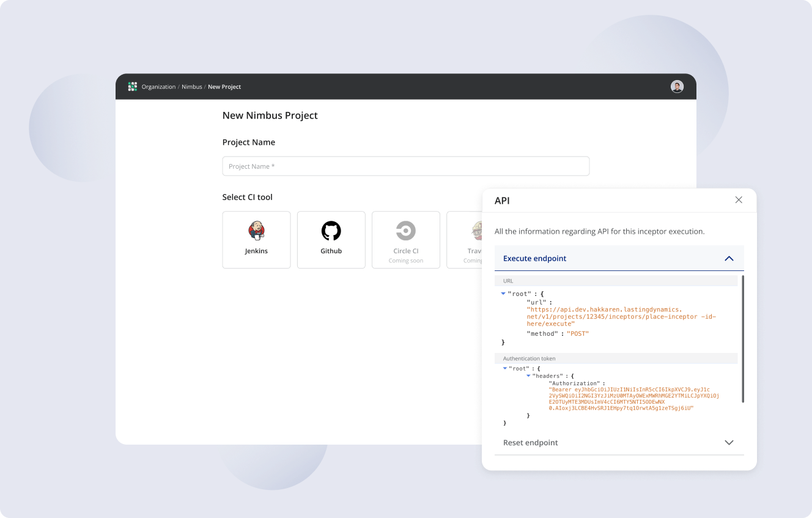Viewport: 812px width, 518px height.
Task: Go to Organization in the breadcrumb
Action: 158,87
